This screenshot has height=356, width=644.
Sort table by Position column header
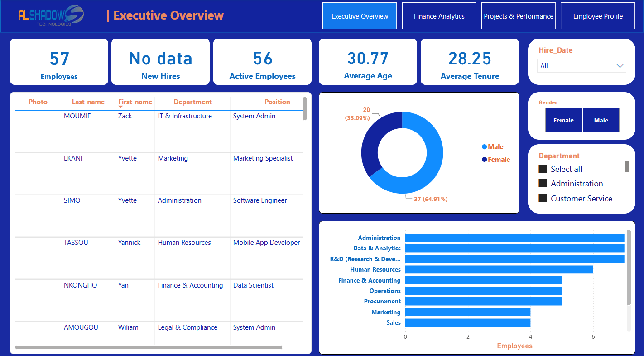(x=277, y=102)
